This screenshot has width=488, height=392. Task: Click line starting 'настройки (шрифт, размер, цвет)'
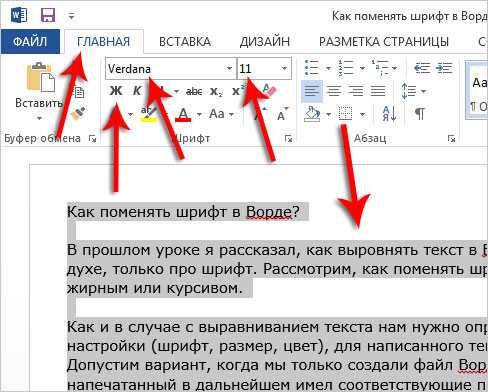tap(277, 346)
